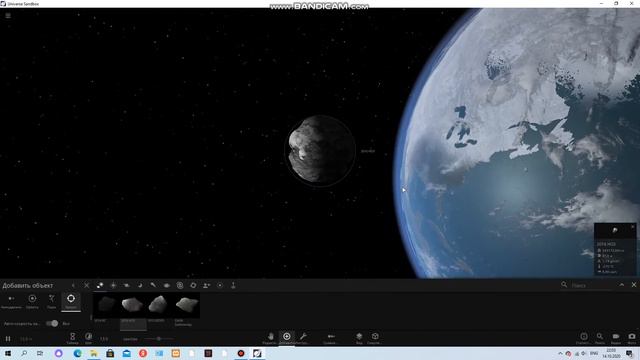Open the hamburger menu at top left
Screen dimensions: 640x360
point(8,16)
